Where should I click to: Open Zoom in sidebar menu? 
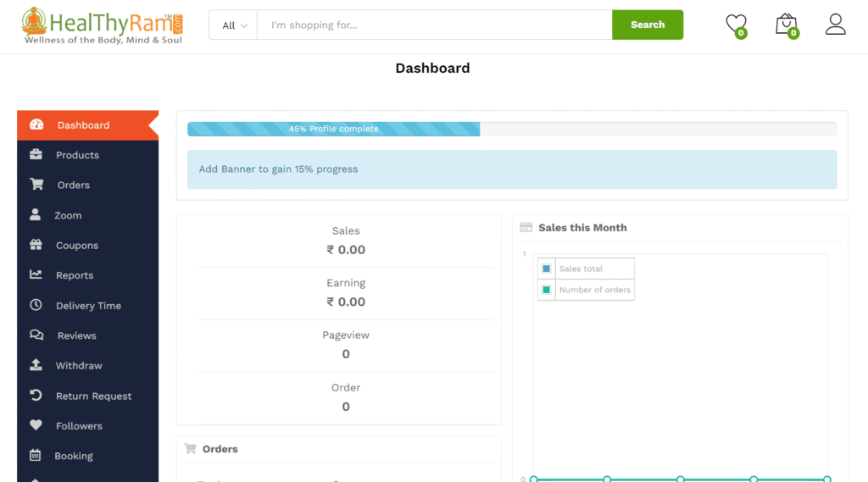pyautogui.click(x=88, y=215)
